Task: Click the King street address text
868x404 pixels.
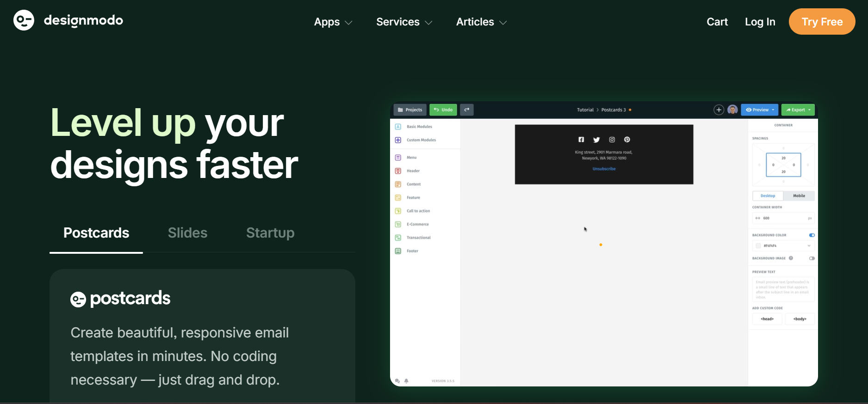Action: [x=603, y=155]
